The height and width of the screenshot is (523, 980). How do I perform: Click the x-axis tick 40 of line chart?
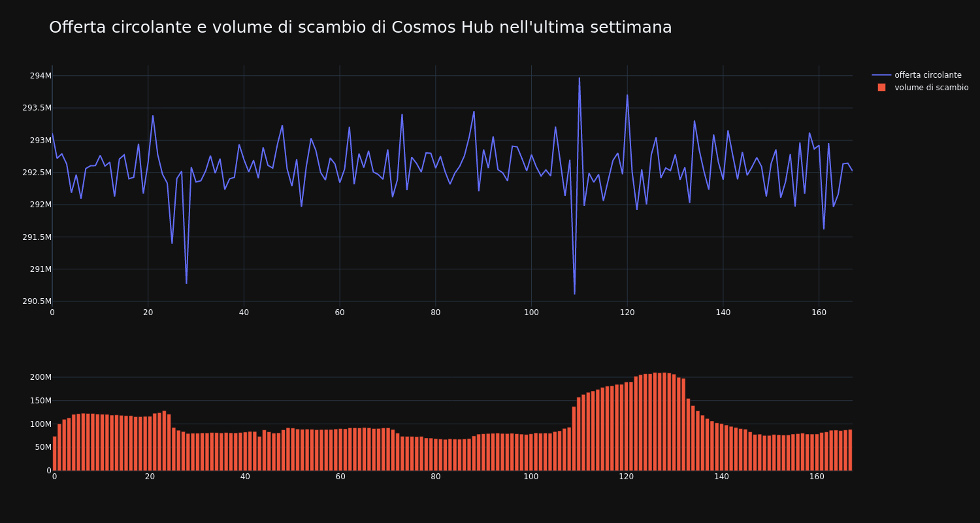(244, 312)
